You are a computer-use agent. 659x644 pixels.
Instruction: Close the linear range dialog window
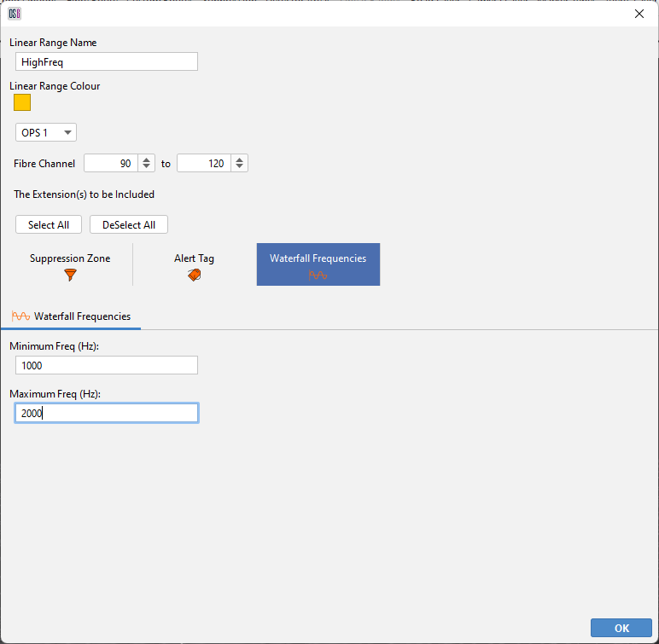[x=639, y=14]
